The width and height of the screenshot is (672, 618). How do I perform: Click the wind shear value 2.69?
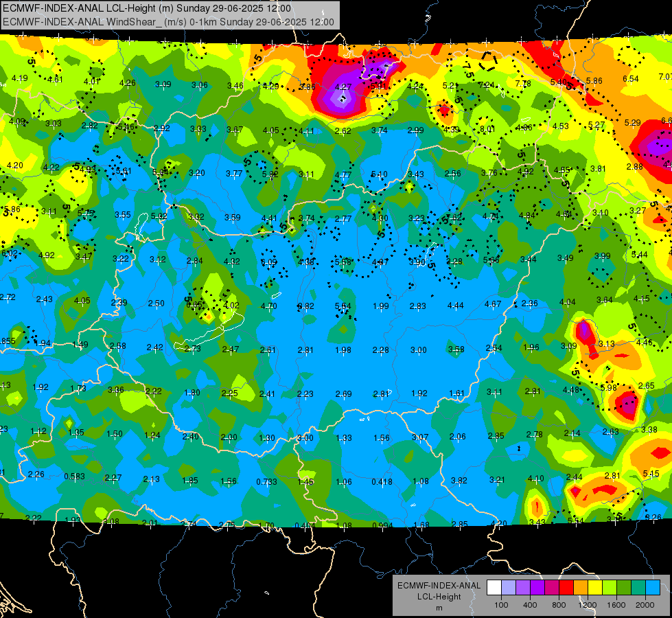pyautogui.click(x=344, y=394)
